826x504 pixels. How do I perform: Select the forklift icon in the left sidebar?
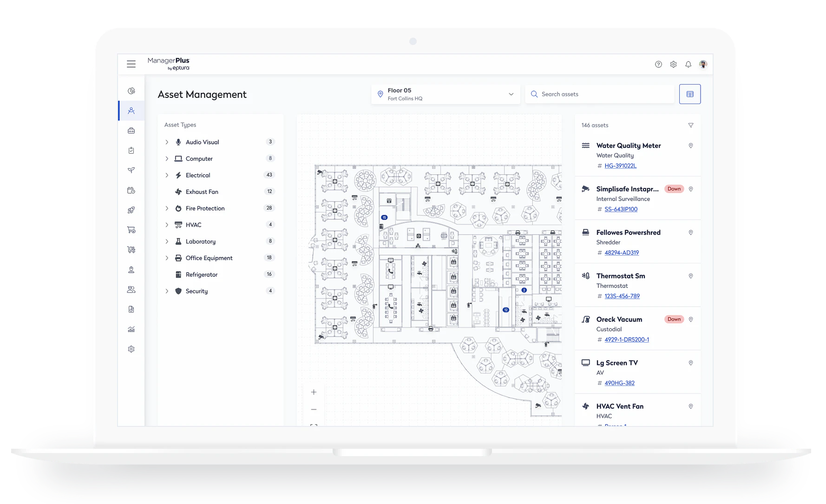click(x=131, y=249)
